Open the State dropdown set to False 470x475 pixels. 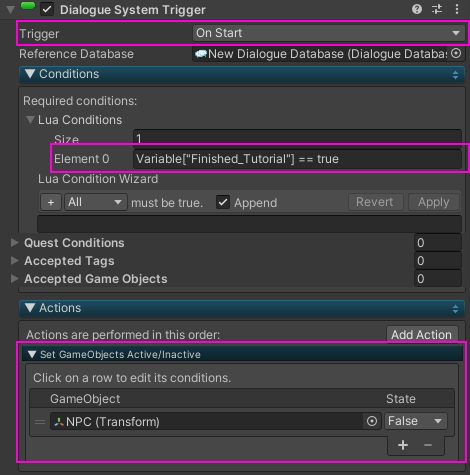pos(416,421)
